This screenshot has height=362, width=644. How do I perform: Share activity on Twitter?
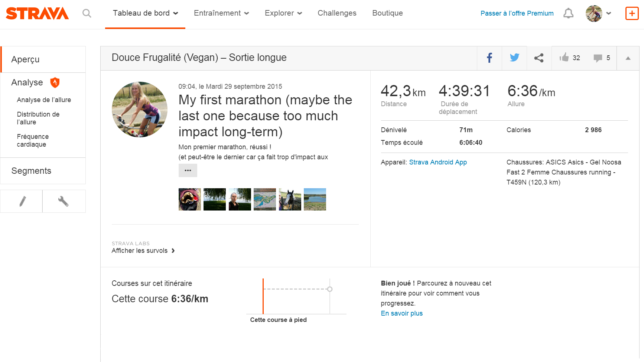point(514,58)
